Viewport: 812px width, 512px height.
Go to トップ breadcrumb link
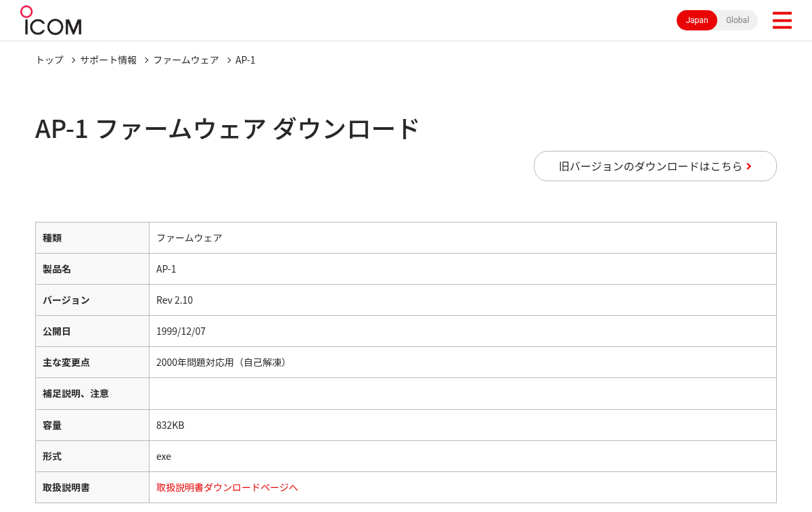pyautogui.click(x=49, y=60)
